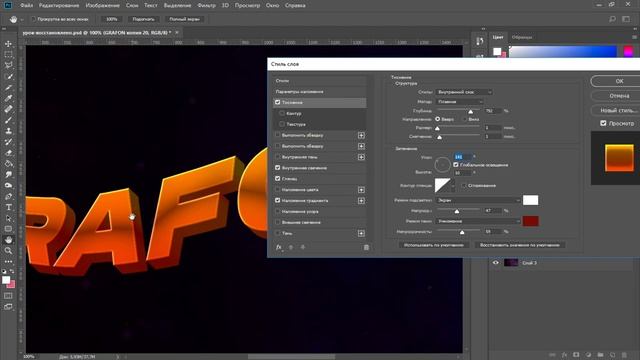The image size is (640, 360).
Task: Select the Hand tool in toolbar
Action: pos(8,240)
